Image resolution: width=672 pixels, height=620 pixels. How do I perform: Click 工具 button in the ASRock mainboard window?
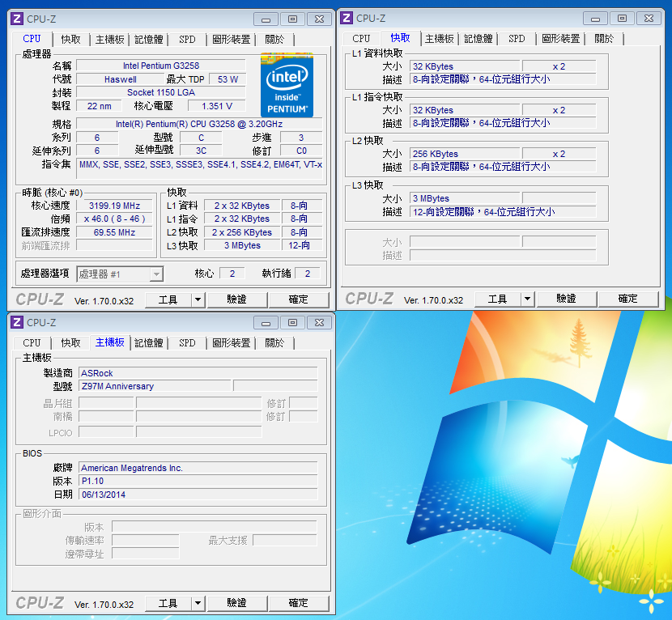pyautogui.click(x=168, y=603)
